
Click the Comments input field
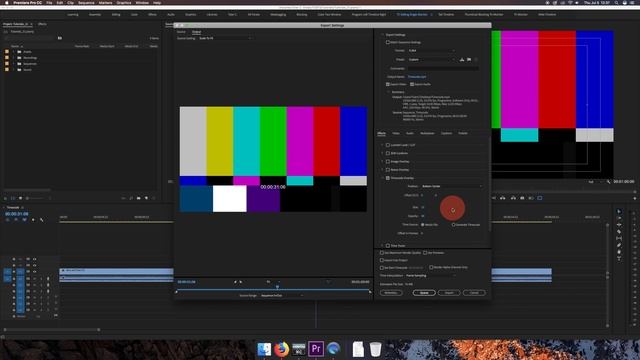(x=443, y=69)
